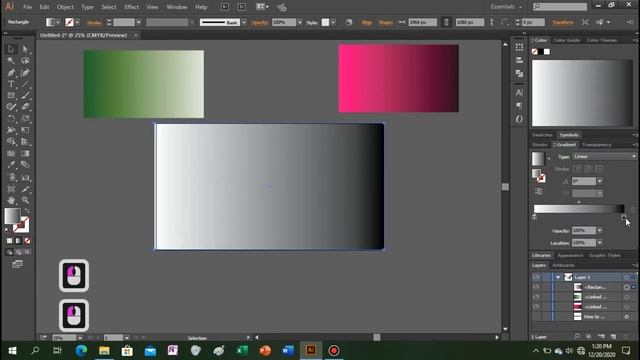Toggle visibility of the Rectangle sublayer

coord(536,287)
